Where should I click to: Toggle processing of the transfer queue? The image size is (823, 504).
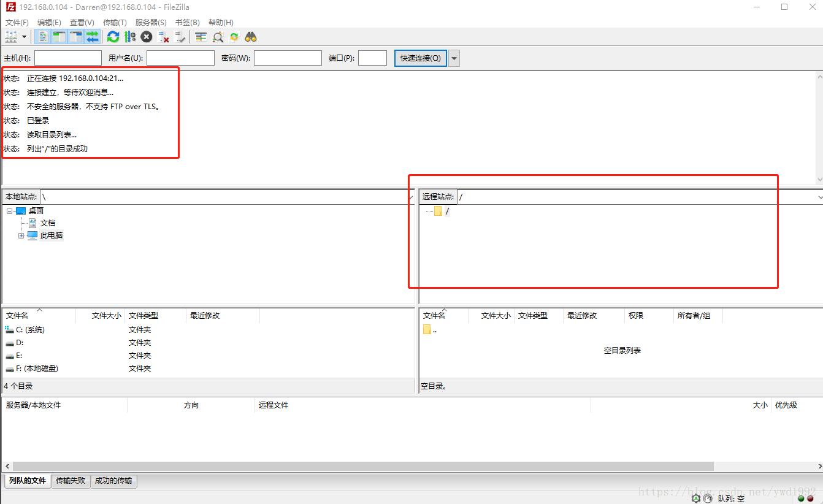pos(130,37)
